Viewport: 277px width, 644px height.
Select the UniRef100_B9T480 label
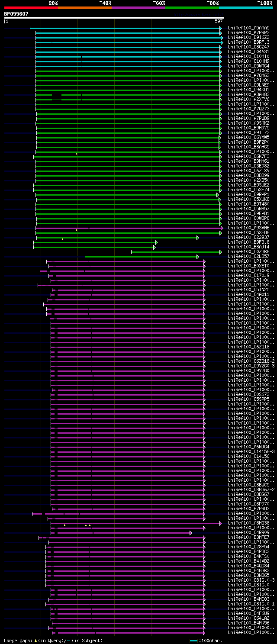pos(248,204)
